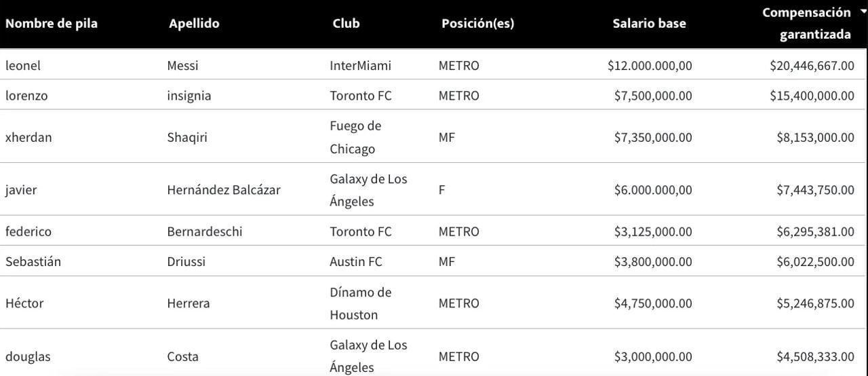Click the Dínamo de Houston club cell
The height and width of the screenshot is (376, 868).
coord(360,303)
